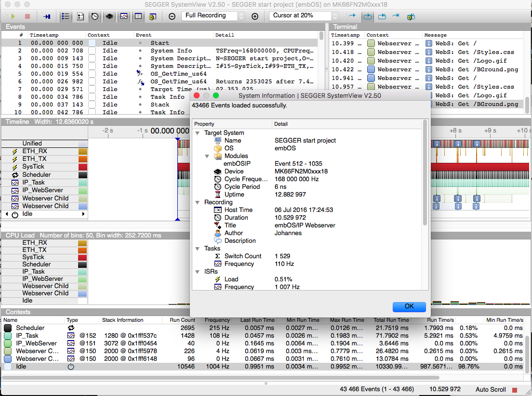Toggle the Timeline clock view in toolbar
The height and width of the screenshot is (396, 532).
tap(95, 16)
